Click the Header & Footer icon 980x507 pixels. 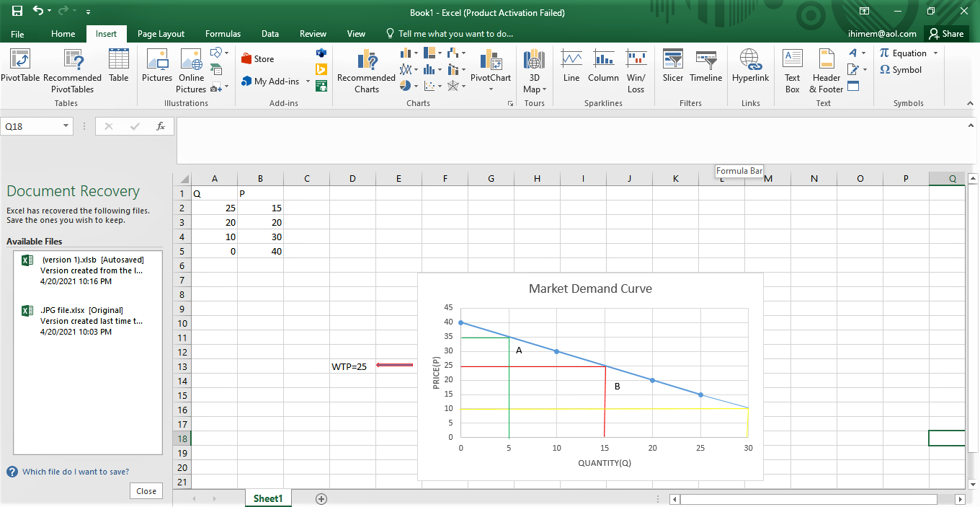(826, 61)
